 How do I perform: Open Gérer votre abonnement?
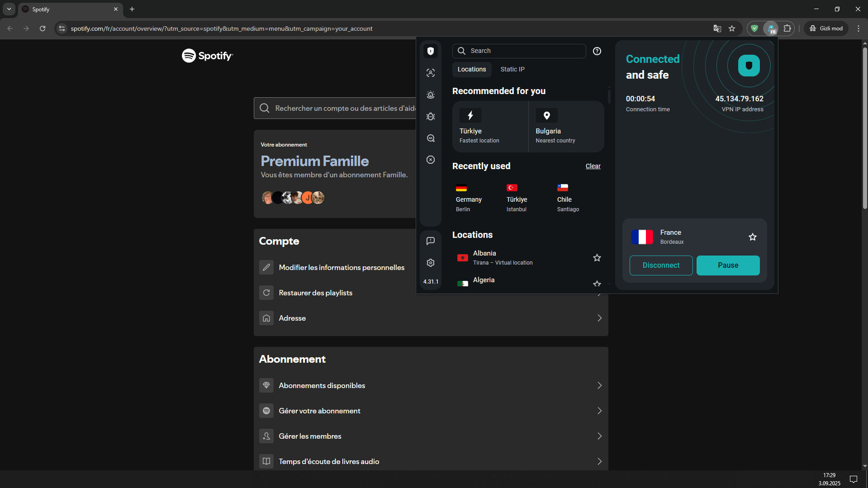(431, 411)
